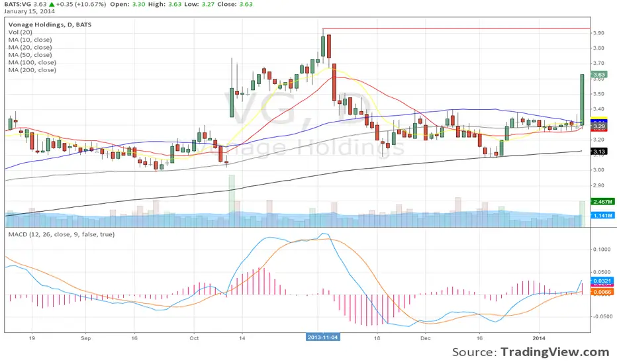Click the 'Low: 3.27' value in header
The height and width of the screenshot is (364, 617).
coord(200,5)
